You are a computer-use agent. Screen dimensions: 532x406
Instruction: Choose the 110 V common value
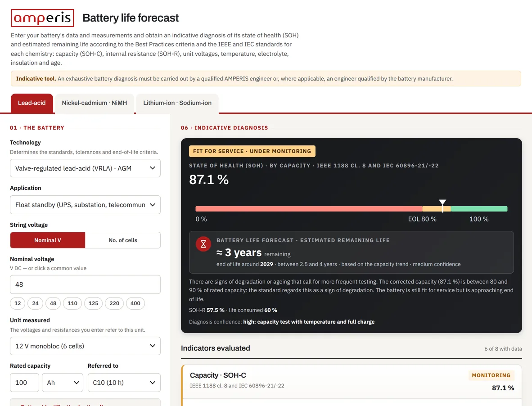72,303
